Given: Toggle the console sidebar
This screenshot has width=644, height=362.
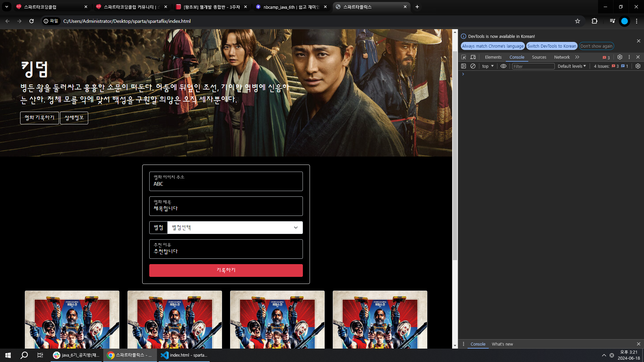Looking at the screenshot, I should click(x=464, y=66).
